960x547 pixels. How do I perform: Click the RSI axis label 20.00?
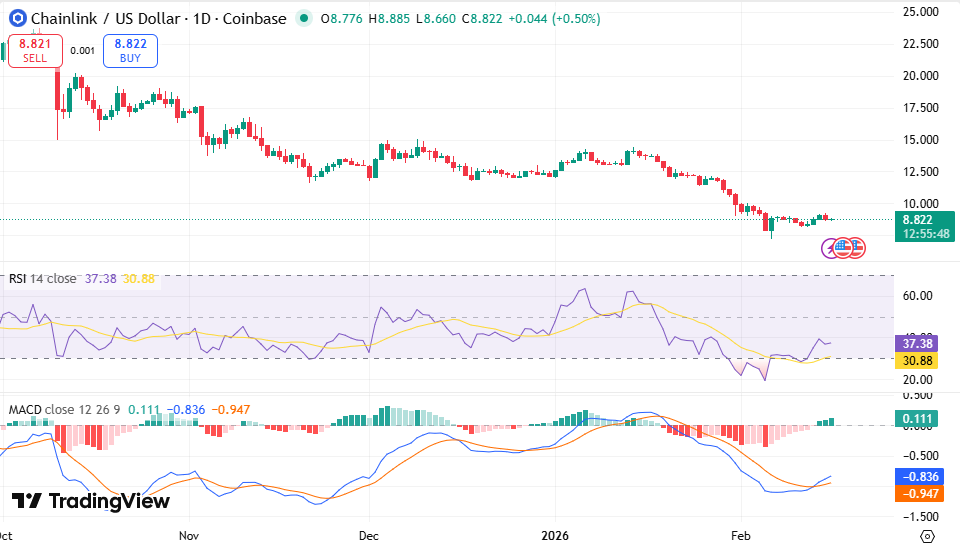(918, 380)
